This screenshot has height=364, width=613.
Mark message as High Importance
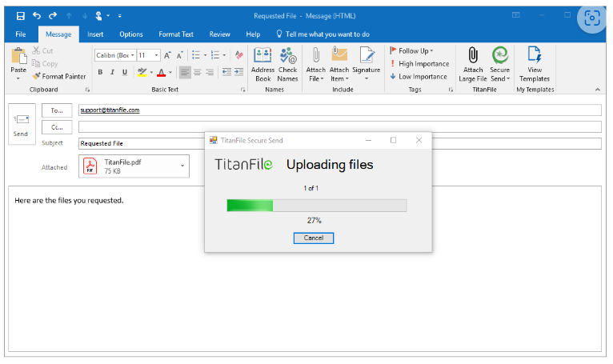pyautogui.click(x=419, y=64)
